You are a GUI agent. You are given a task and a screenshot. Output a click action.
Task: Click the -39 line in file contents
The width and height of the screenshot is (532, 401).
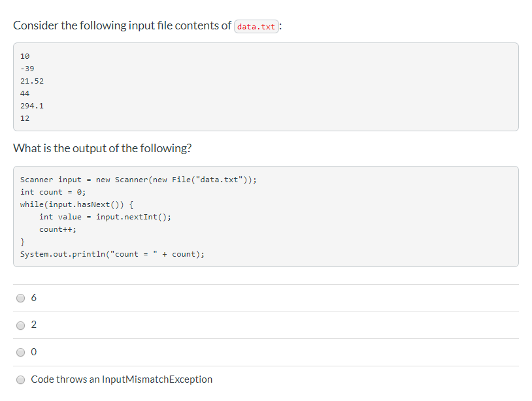tap(27, 69)
